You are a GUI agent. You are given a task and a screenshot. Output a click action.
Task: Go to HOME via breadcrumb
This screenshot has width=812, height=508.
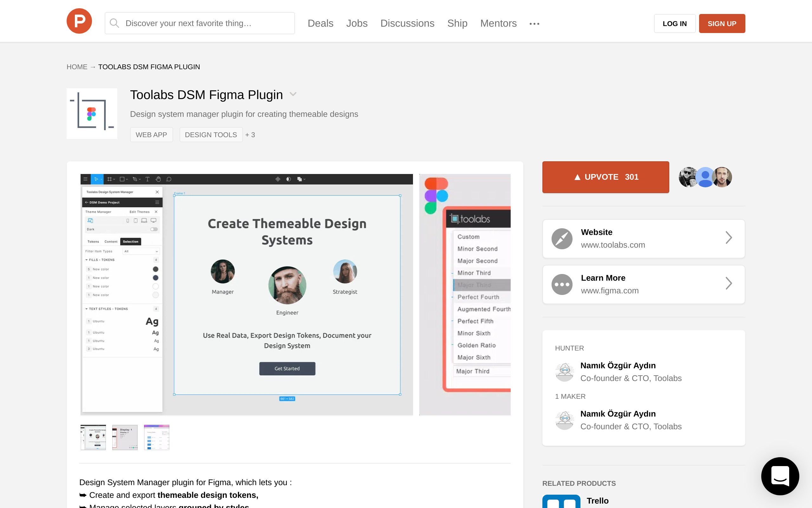coord(77,67)
